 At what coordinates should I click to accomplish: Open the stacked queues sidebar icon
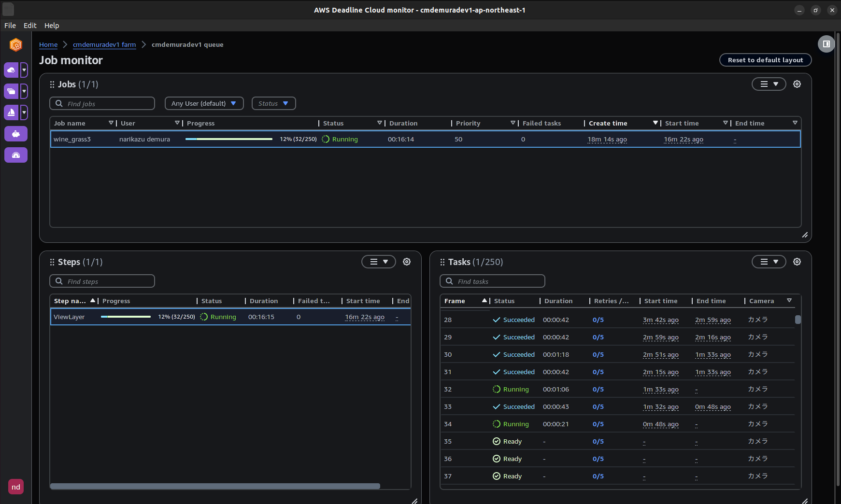11,91
